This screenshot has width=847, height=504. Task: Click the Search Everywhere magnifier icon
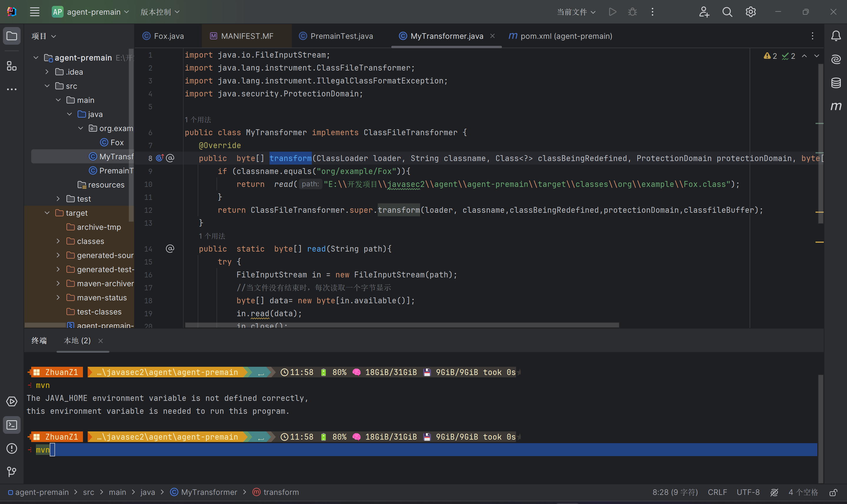click(727, 12)
